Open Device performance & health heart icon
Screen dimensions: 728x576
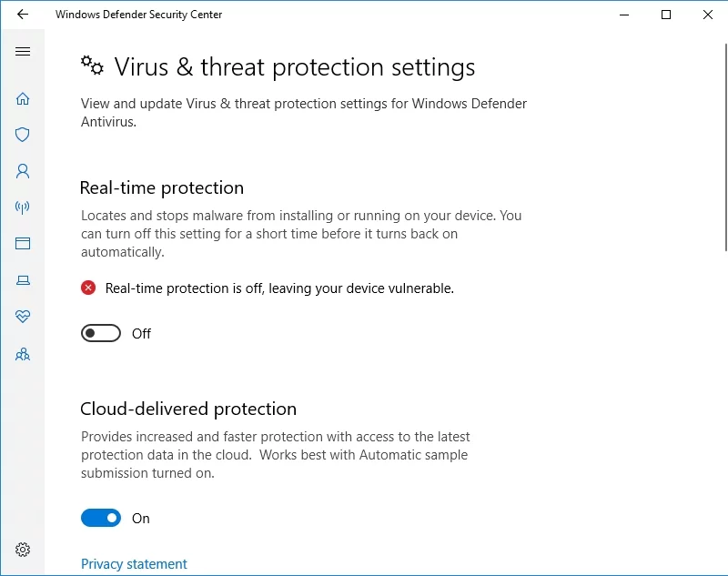[23, 317]
